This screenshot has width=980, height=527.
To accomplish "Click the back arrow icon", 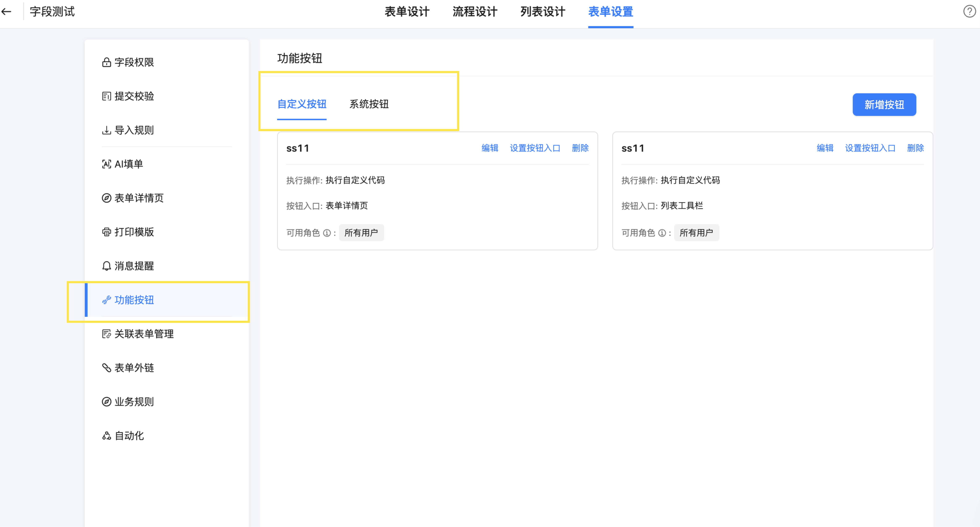I will [x=6, y=11].
